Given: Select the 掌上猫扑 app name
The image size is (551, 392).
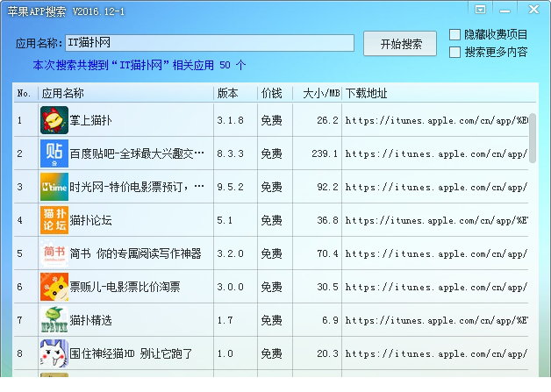Looking at the screenshot, I should (x=90, y=120).
